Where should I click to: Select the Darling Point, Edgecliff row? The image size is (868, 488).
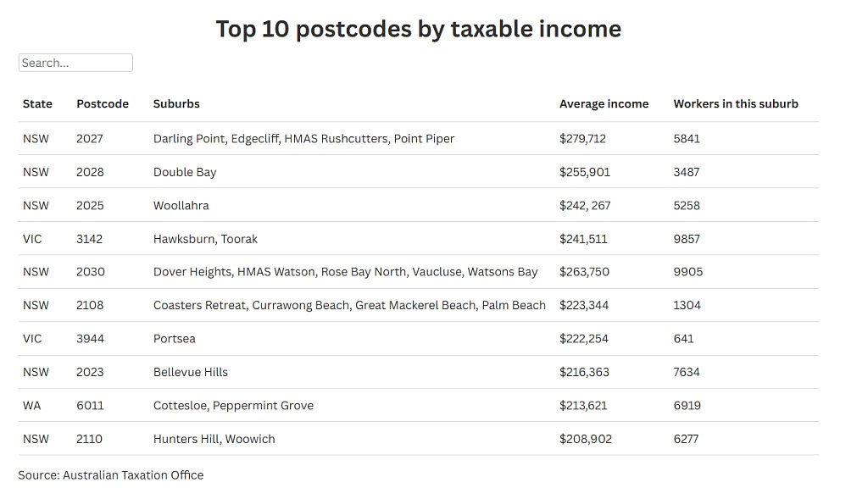(x=419, y=138)
